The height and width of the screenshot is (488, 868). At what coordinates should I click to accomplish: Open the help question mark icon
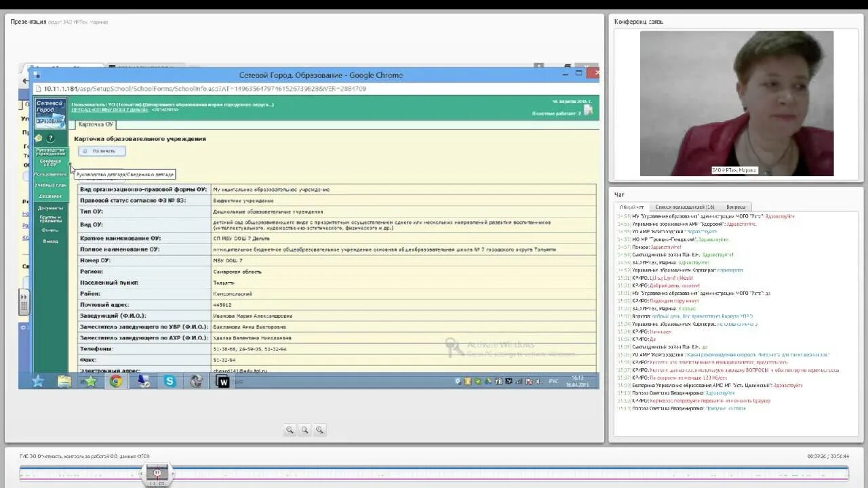click(50, 138)
